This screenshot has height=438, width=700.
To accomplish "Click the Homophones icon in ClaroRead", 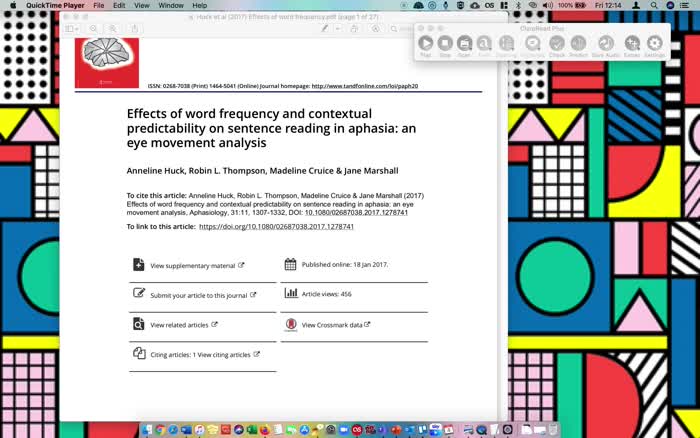I will point(532,44).
